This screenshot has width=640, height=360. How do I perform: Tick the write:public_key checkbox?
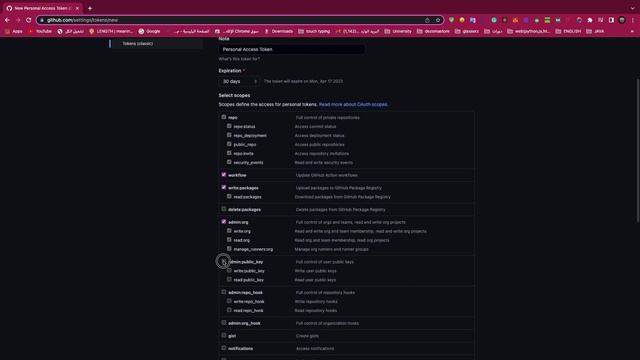click(229, 270)
